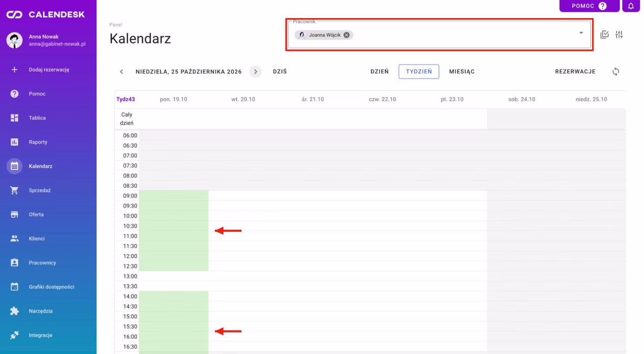Click the purple Pomoc button at top

point(589,6)
